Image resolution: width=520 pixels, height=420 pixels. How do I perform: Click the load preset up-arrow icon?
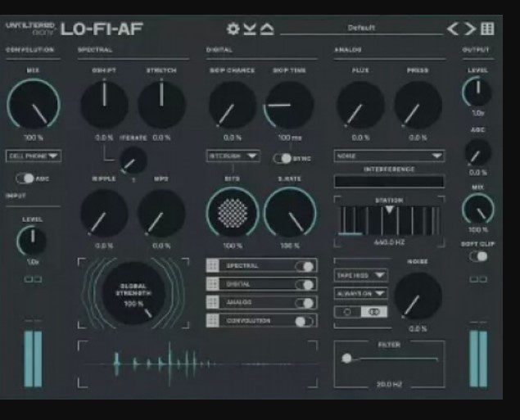[267, 29]
